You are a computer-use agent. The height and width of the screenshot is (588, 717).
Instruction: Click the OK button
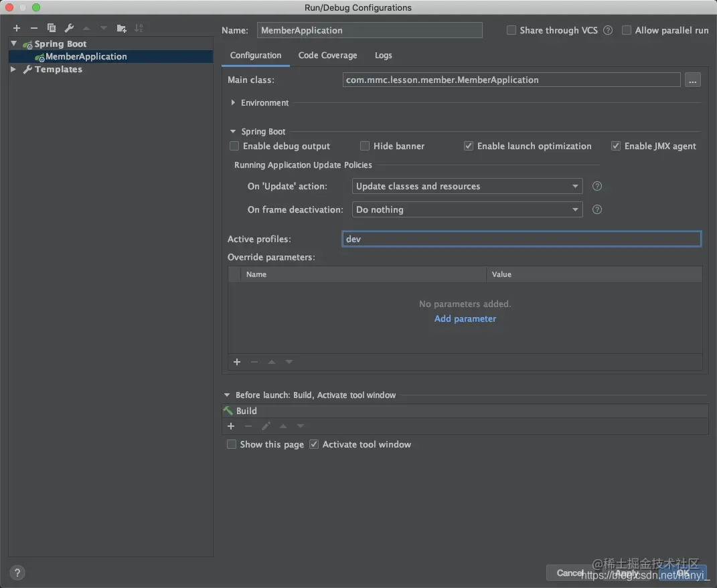(683, 573)
